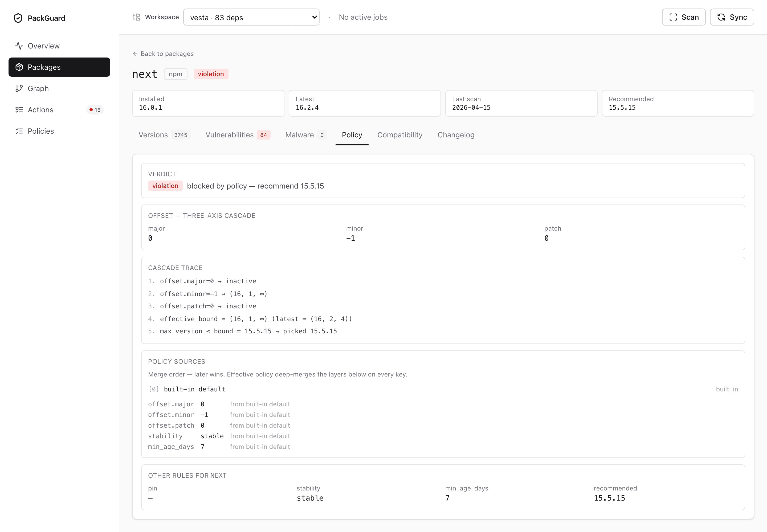The height and width of the screenshot is (532, 767).
Task: Click trace line 'offset.patch=0 → inactive'
Action: click(208, 306)
